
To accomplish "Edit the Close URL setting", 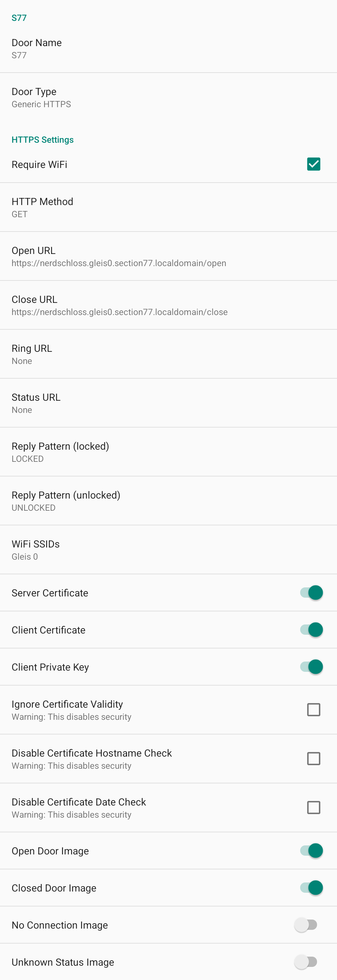I will pyautogui.click(x=168, y=305).
